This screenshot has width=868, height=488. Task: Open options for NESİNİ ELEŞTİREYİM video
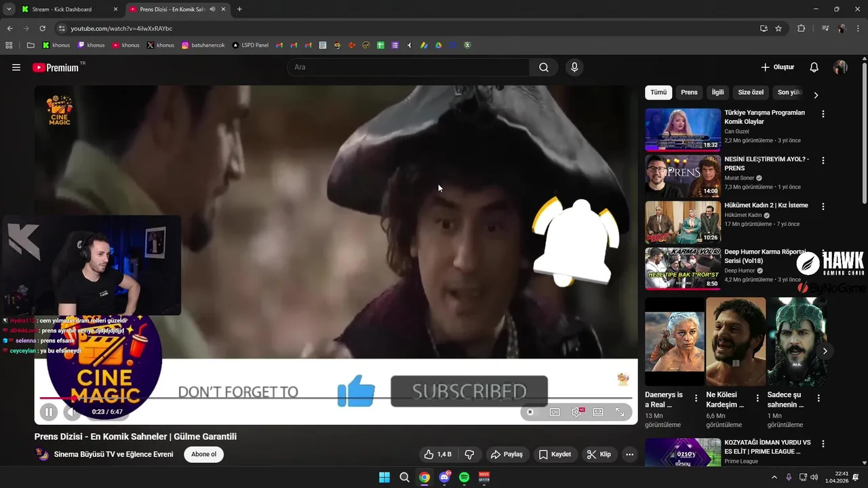tap(823, 161)
